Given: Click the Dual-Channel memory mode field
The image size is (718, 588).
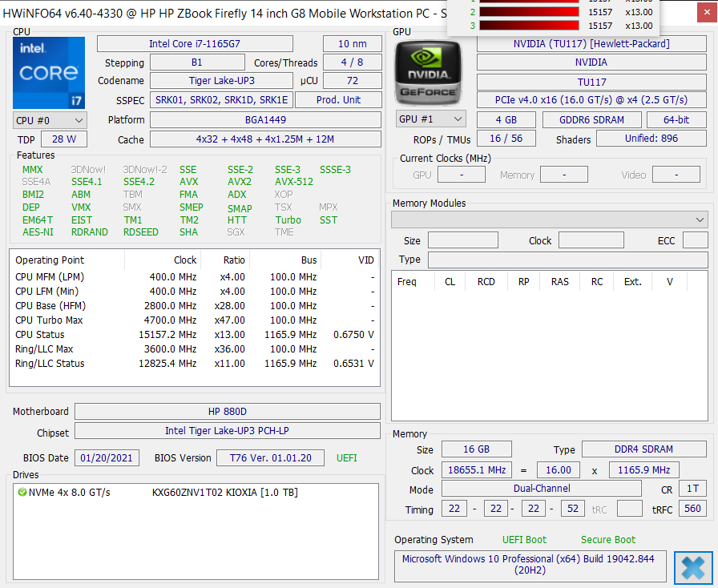Looking at the screenshot, I should pos(542,489).
